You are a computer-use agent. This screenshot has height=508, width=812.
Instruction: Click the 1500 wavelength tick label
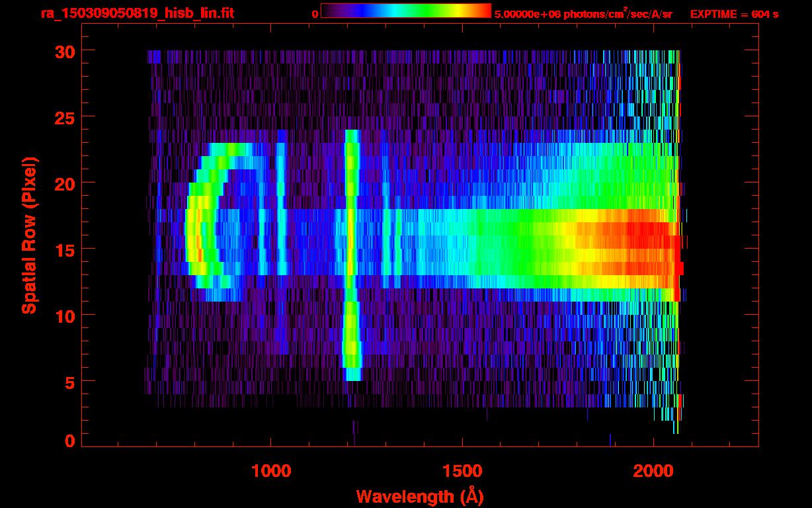463,471
